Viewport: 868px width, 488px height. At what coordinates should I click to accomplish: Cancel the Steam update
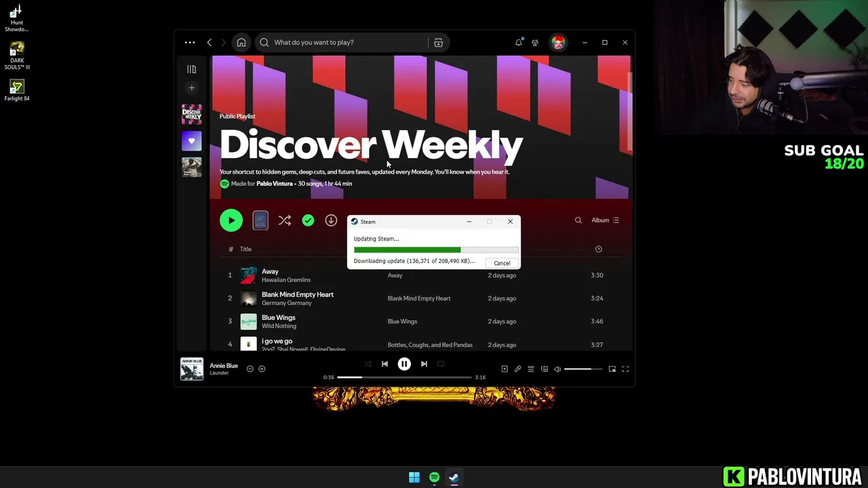(502, 263)
